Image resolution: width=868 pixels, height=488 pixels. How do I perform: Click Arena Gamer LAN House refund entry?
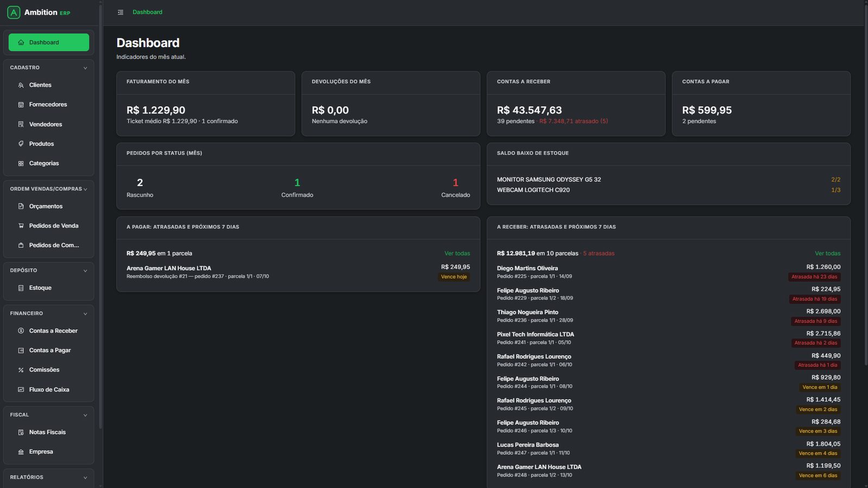(x=298, y=272)
